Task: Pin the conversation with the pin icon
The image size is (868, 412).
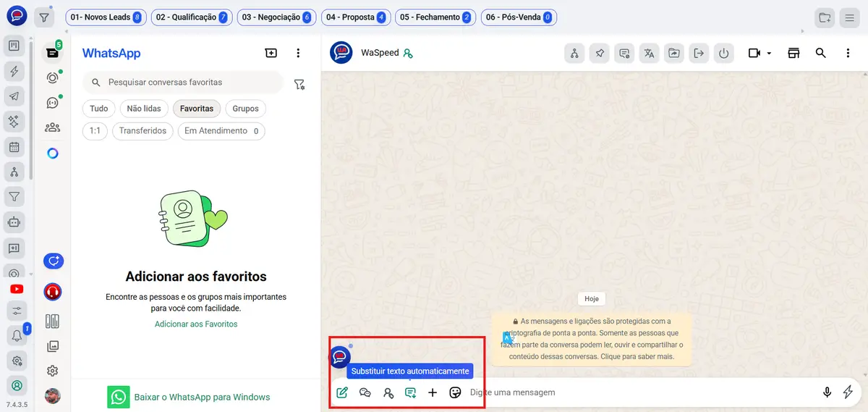Action: click(x=600, y=53)
